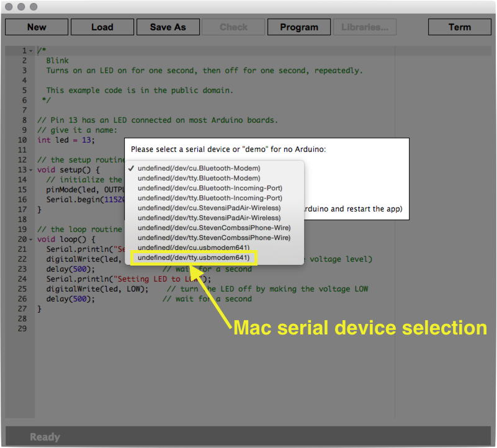Image resolution: width=497 pixels, height=448 pixels.
Task: Click the Save As button
Action: point(168,27)
